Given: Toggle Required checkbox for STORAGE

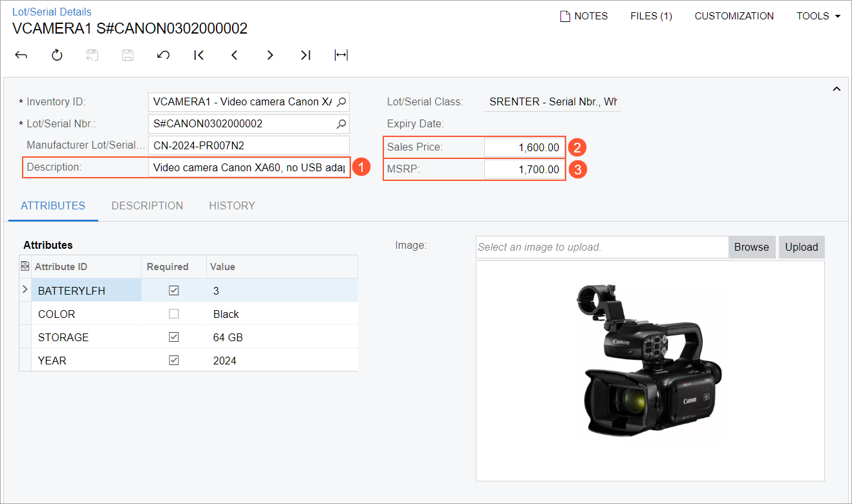Looking at the screenshot, I should [173, 337].
